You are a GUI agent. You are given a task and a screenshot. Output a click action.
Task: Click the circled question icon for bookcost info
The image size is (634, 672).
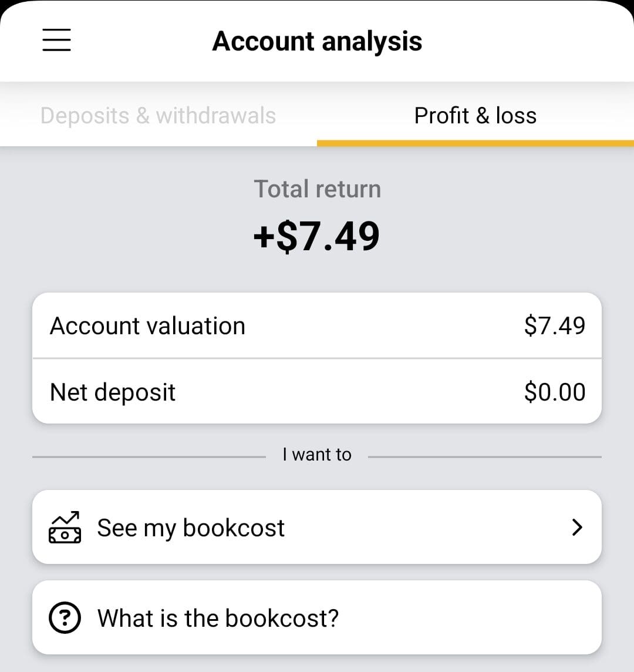pos(65,617)
